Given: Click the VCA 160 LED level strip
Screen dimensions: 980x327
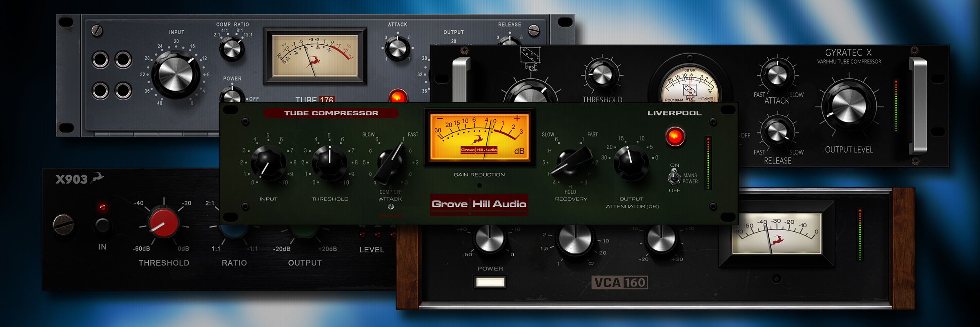Looking at the screenshot, I should pyautogui.click(x=860, y=235).
